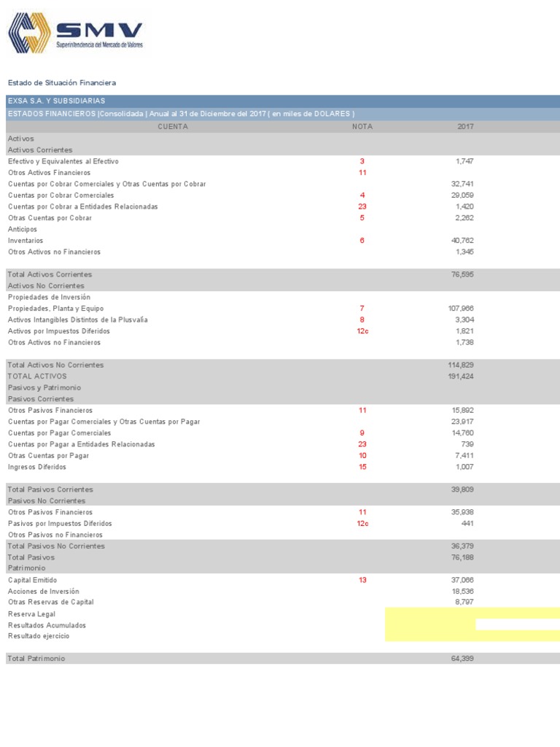
Task: Open note 12c for Activos por Impuestos Diferidos
Action: point(362,331)
